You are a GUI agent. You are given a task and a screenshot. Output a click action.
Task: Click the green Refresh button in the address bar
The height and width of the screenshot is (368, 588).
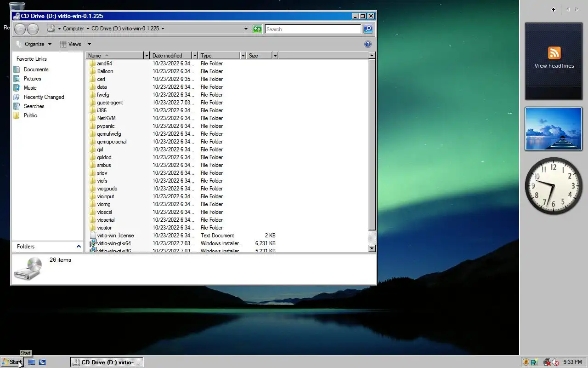click(257, 29)
